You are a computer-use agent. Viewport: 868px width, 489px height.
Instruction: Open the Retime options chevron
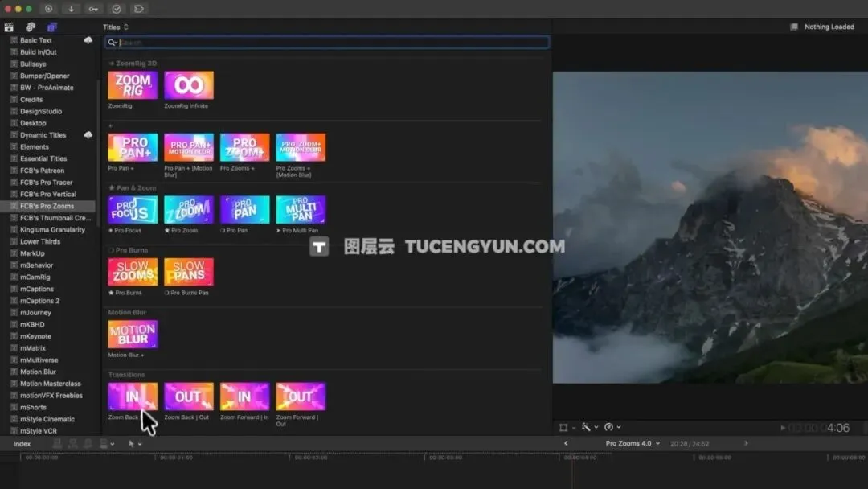pyautogui.click(x=619, y=428)
